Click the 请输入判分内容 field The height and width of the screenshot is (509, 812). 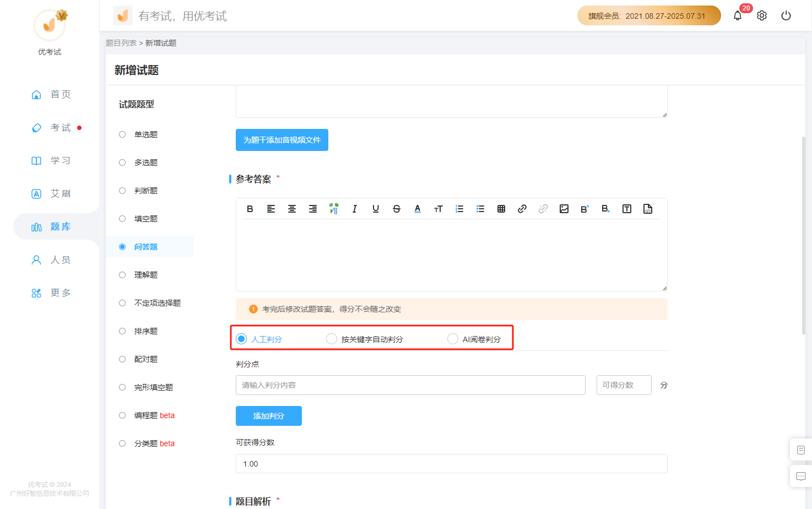point(410,385)
